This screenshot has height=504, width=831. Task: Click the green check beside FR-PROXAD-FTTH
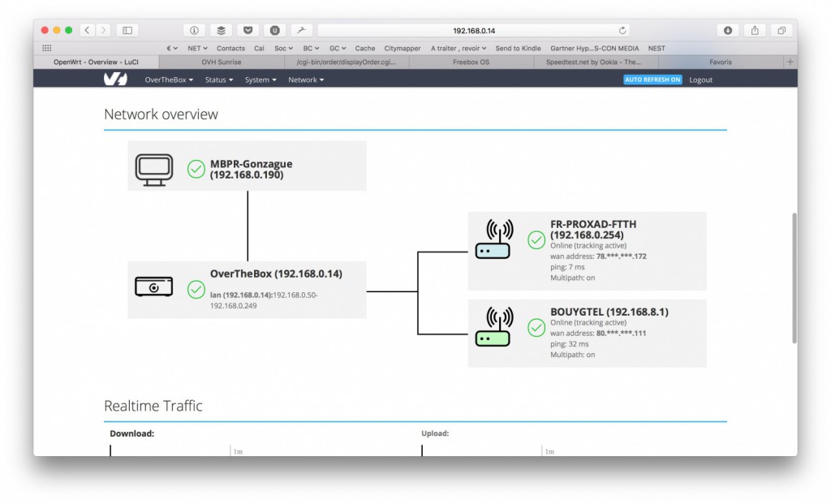[x=536, y=240]
